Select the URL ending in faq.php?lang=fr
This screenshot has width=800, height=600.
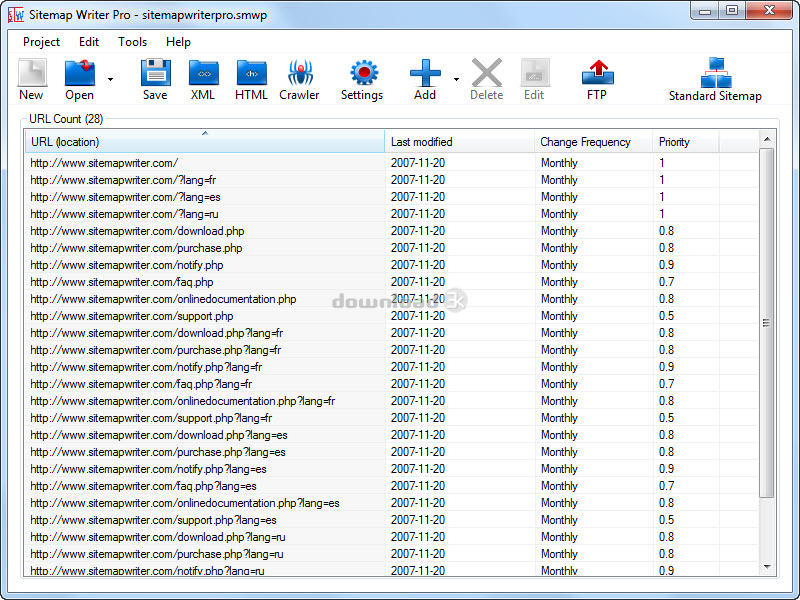[141, 384]
